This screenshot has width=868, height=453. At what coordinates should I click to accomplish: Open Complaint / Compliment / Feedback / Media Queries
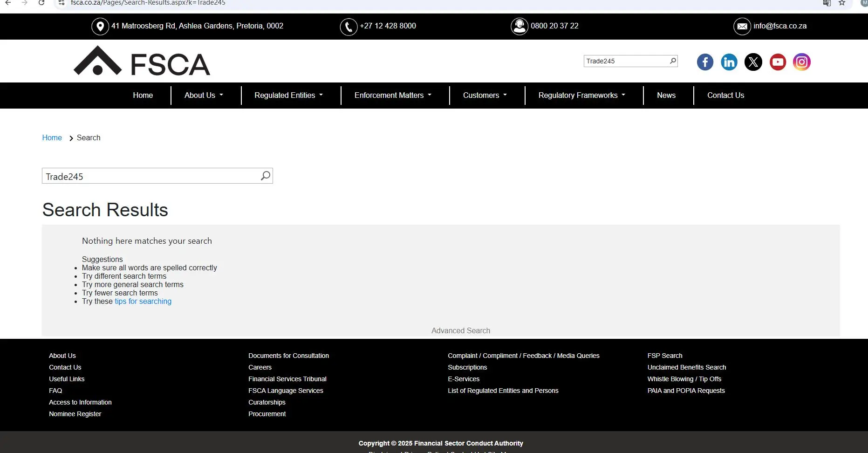(524, 356)
